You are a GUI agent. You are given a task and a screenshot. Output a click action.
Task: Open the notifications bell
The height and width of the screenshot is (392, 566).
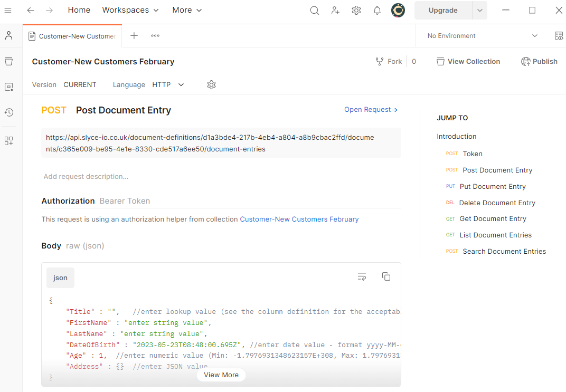click(377, 11)
